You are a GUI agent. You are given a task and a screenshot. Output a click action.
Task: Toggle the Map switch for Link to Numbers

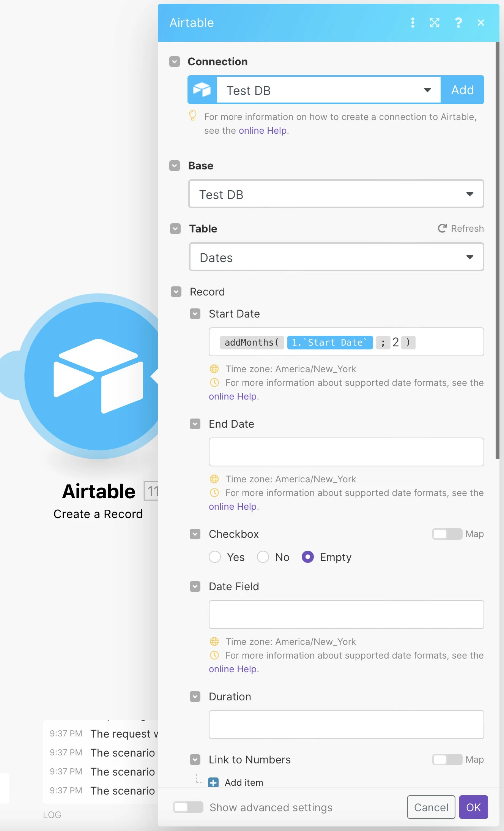point(447,759)
